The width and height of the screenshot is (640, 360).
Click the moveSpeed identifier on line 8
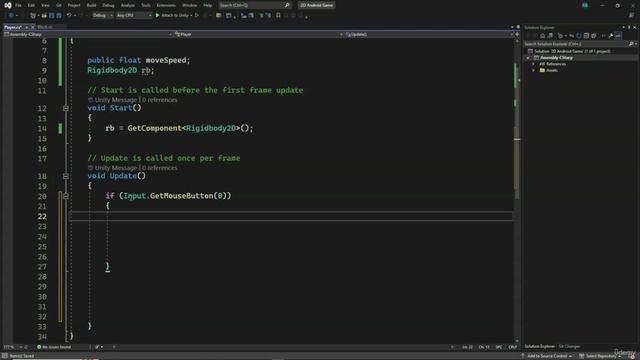(166, 60)
